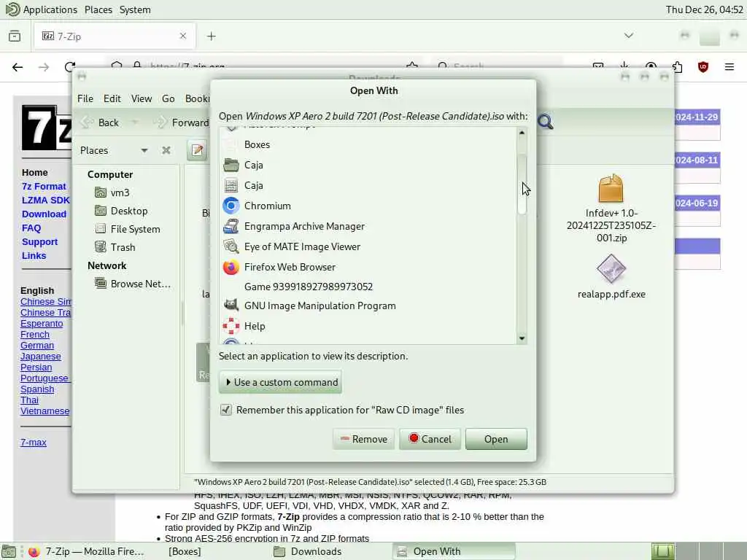Click Back button in file manager
This screenshot has width=747, height=560.
coord(100,122)
